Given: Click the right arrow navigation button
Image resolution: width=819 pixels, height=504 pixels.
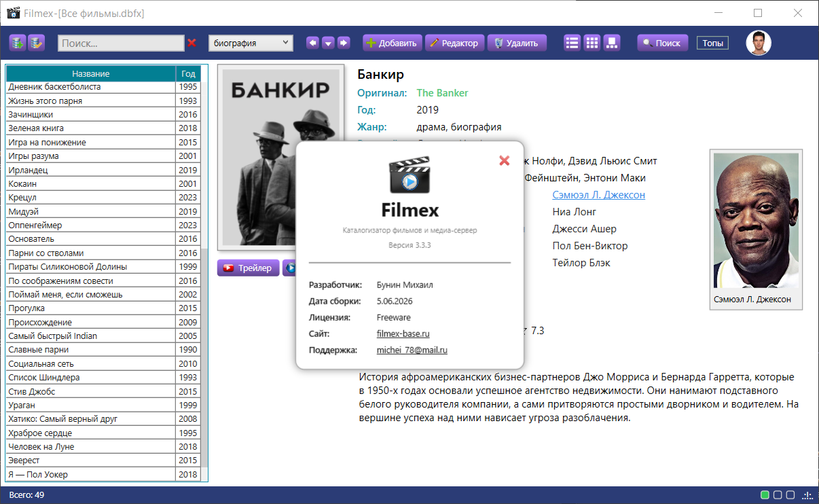Looking at the screenshot, I should [344, 43].
